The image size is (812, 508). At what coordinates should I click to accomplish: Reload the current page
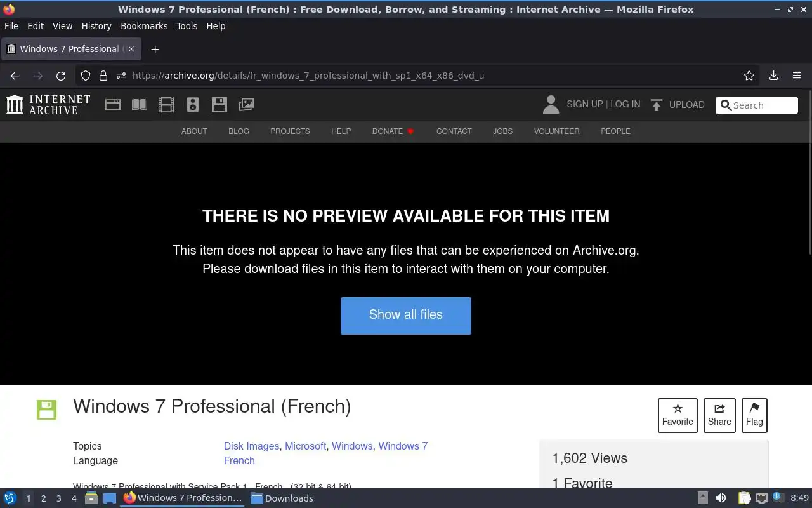[61, 76]
